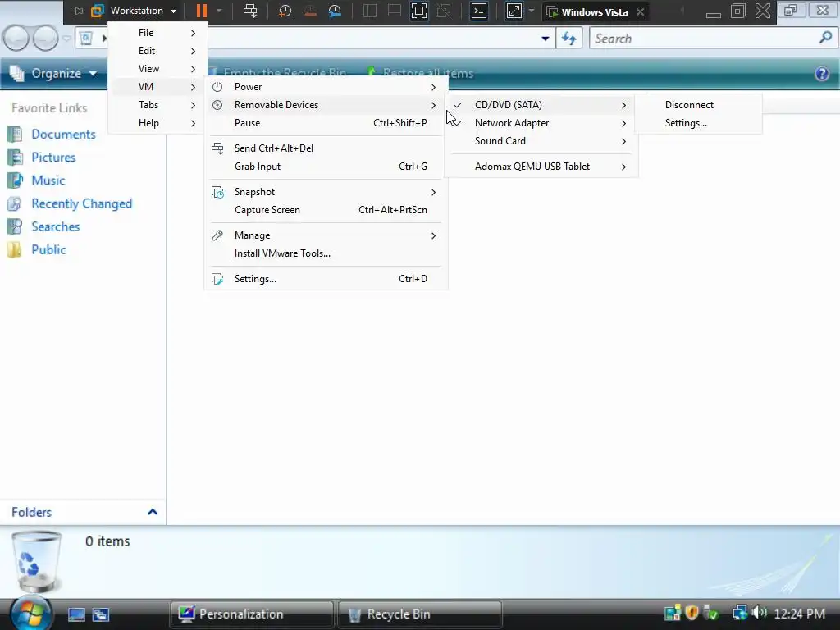Click the VMware Workstation logo icon
The height and width of the screenshot is (630, 840).
click(97, 11)
